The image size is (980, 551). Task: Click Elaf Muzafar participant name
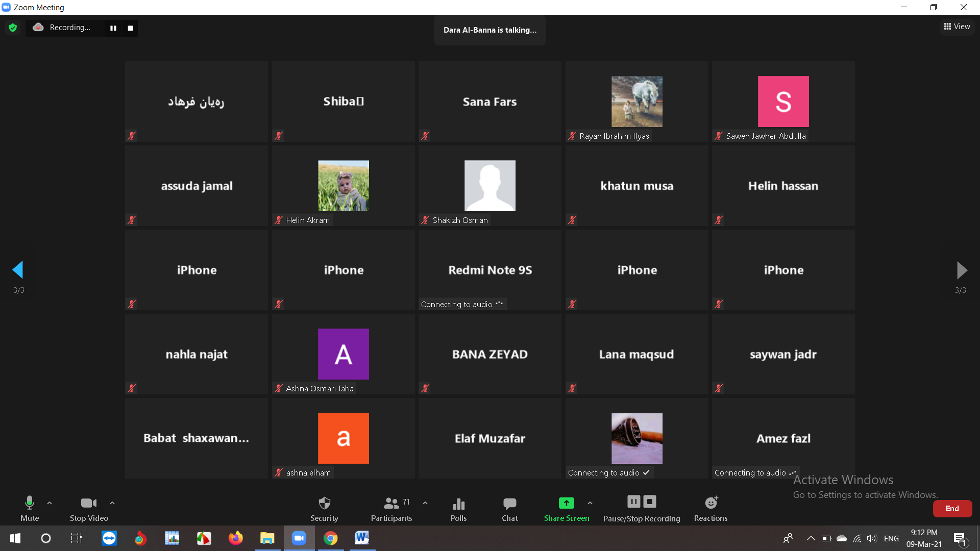(x=490, y=438)
